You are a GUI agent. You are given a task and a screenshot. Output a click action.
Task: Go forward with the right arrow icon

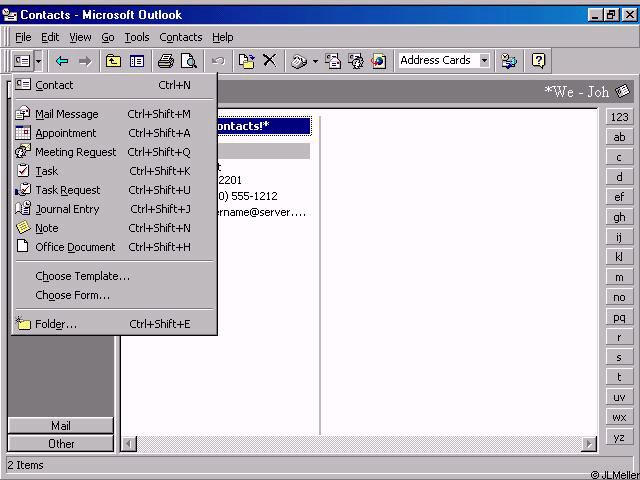85,61
